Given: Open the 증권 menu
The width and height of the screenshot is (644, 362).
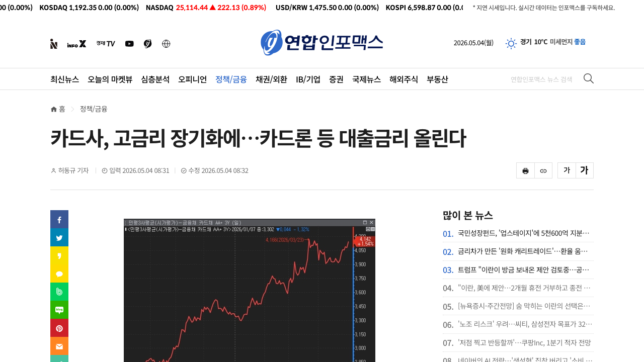Looking at the screenshot, I should click(336, 79).
